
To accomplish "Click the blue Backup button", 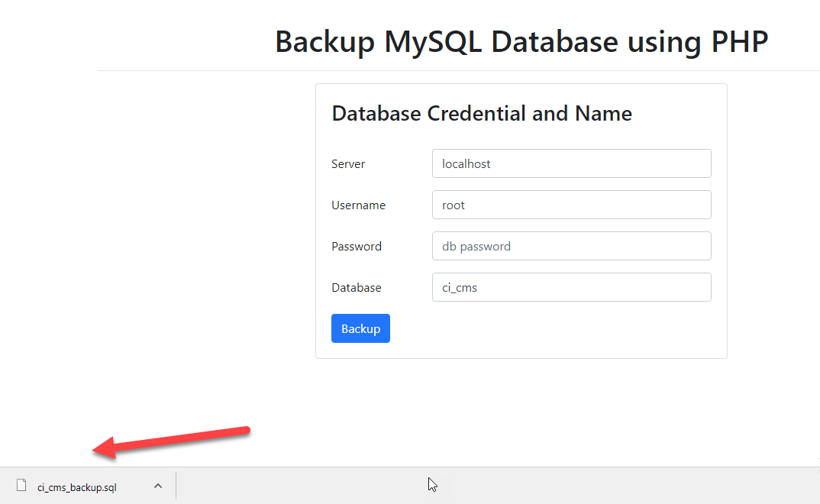I will tap(360, 329).
